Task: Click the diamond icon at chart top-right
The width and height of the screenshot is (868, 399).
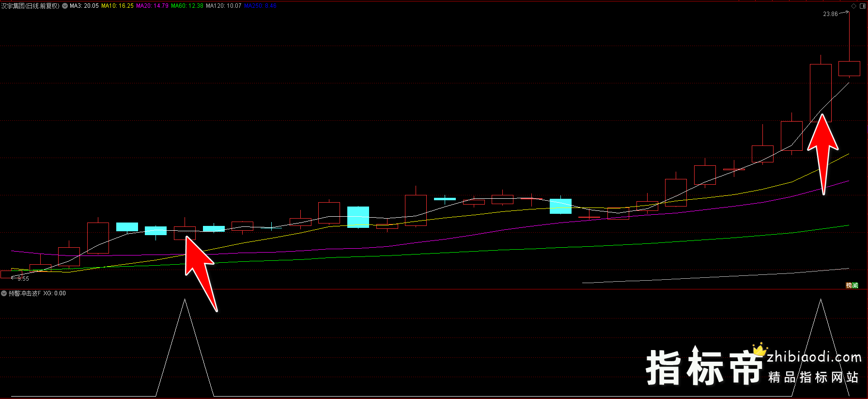Action: point(853,6)
